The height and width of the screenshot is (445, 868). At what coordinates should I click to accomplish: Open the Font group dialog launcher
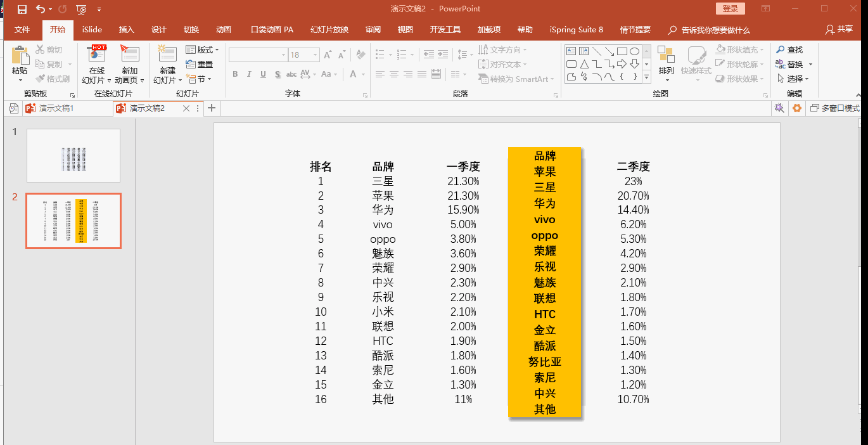[x=366, y=95]
